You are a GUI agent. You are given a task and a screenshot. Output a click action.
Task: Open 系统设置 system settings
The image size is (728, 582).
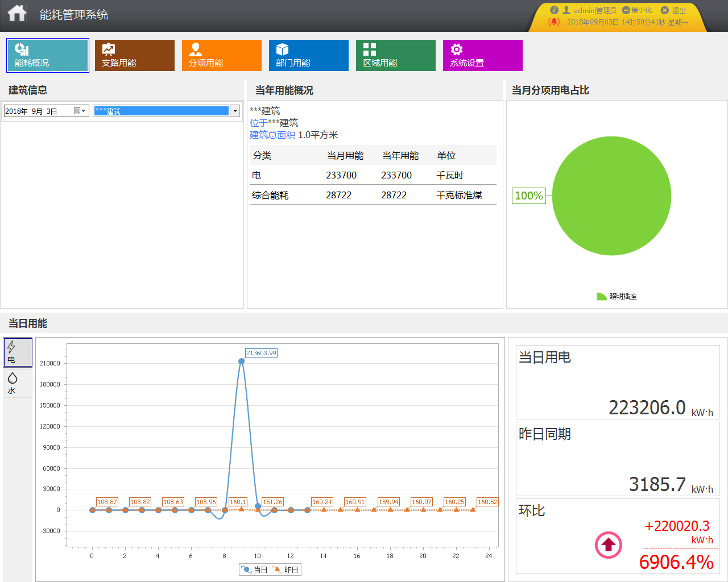tap(482, 56)
